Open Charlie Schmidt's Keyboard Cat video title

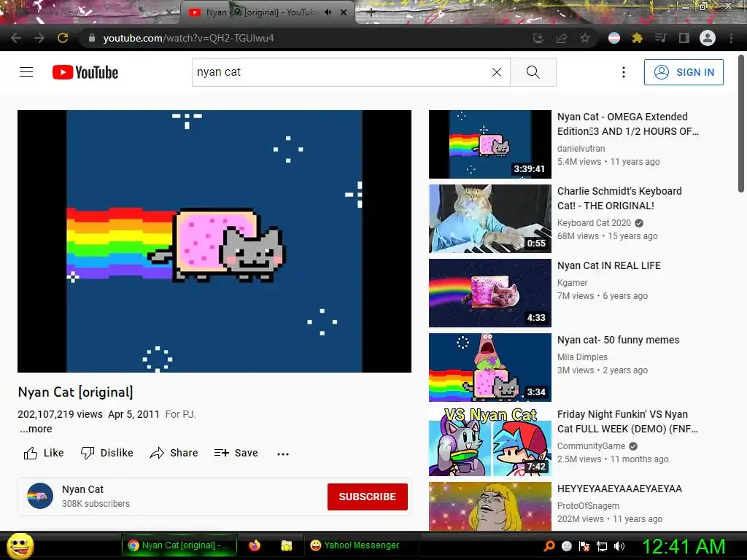[x=619, y=198]
